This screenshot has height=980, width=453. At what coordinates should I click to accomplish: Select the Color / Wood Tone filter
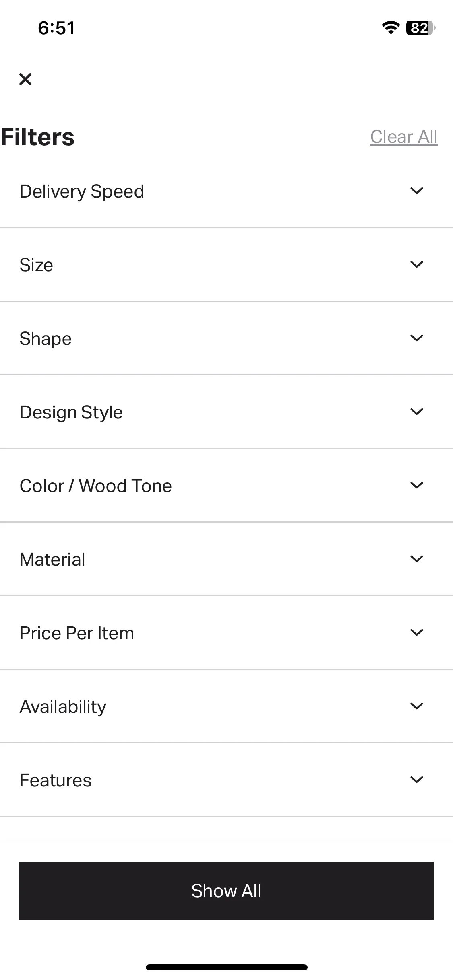pyautogui.click(x=226, y=486)
